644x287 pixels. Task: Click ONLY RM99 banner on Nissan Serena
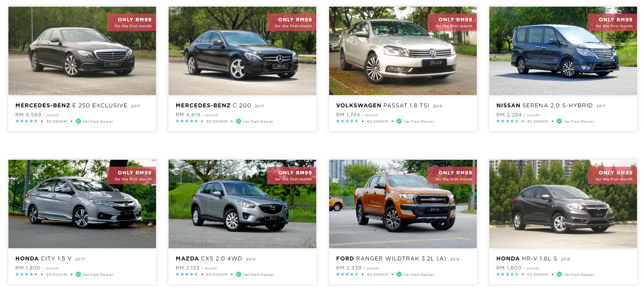tap(613, 22)
